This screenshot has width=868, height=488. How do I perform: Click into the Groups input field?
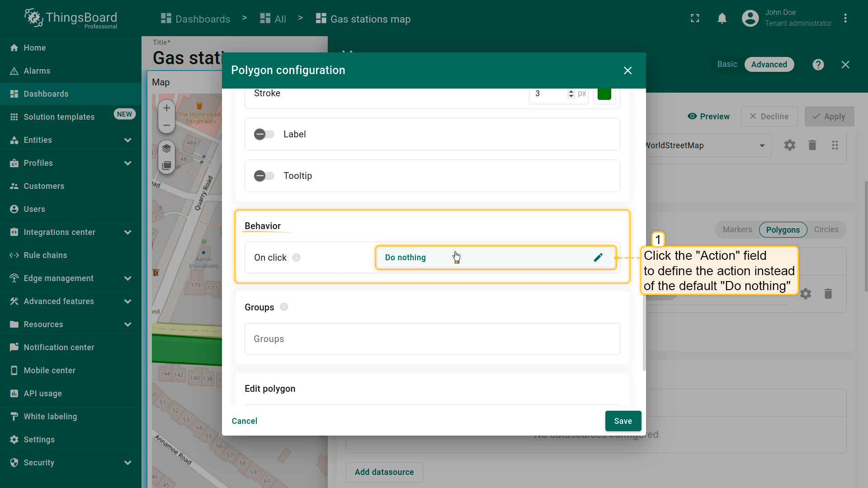click(x=432, y=339)
